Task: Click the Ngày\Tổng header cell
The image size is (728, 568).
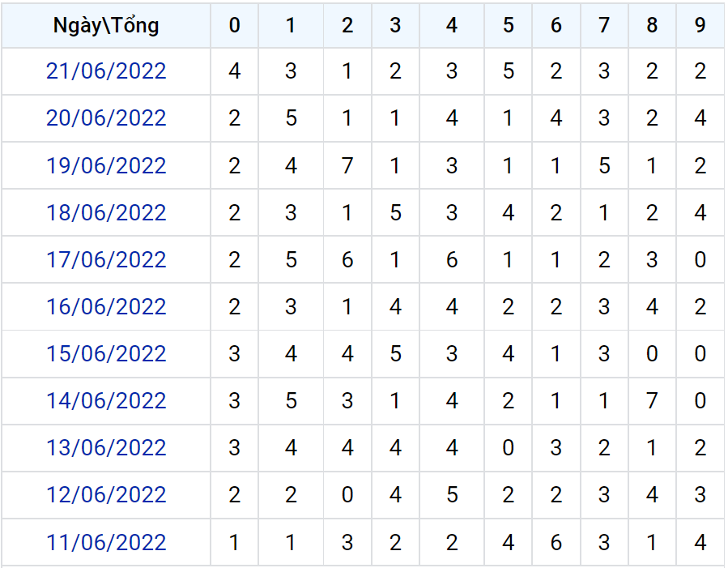Action: tap(106, 25)
